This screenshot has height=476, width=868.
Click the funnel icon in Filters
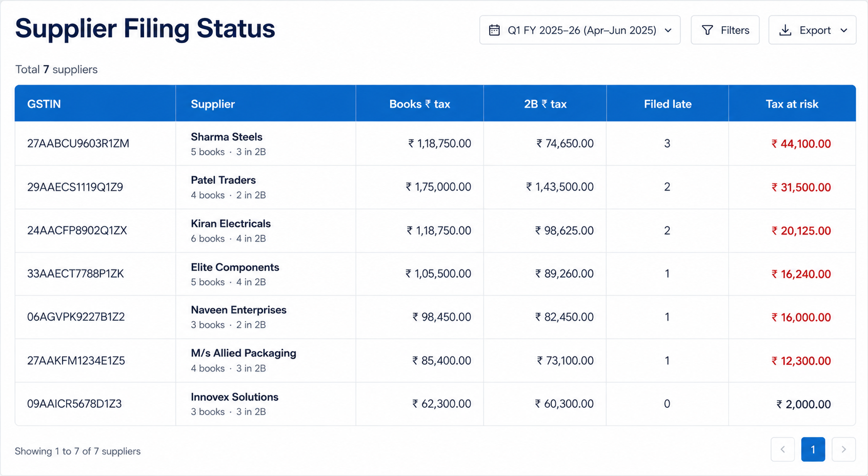click(x=708, y=30)
